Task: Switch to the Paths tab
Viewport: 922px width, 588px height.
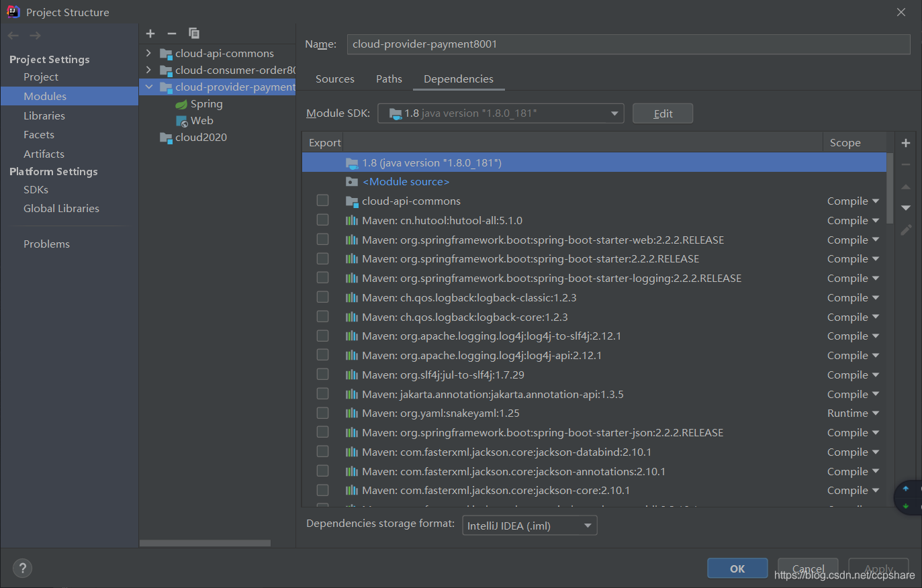Action: (389, 79)
